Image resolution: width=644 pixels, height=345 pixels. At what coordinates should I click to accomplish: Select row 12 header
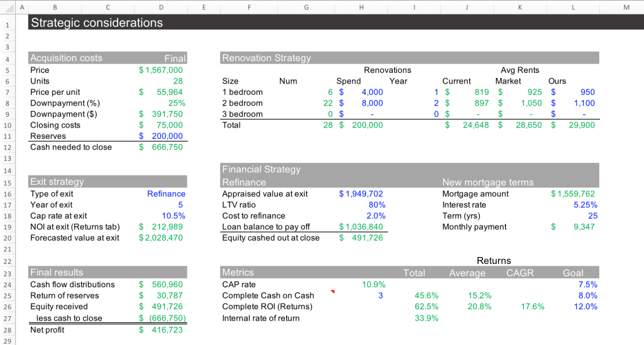[x=6, y=147]
